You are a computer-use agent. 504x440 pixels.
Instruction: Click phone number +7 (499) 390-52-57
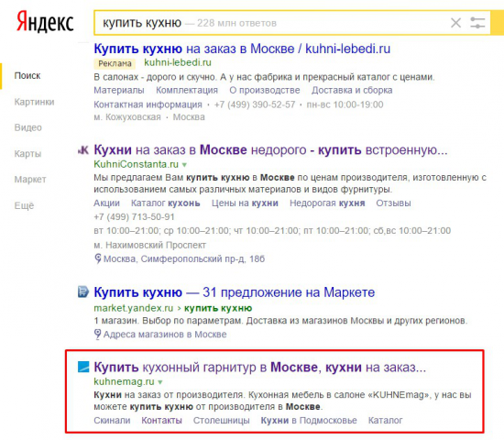coord(255,104)
